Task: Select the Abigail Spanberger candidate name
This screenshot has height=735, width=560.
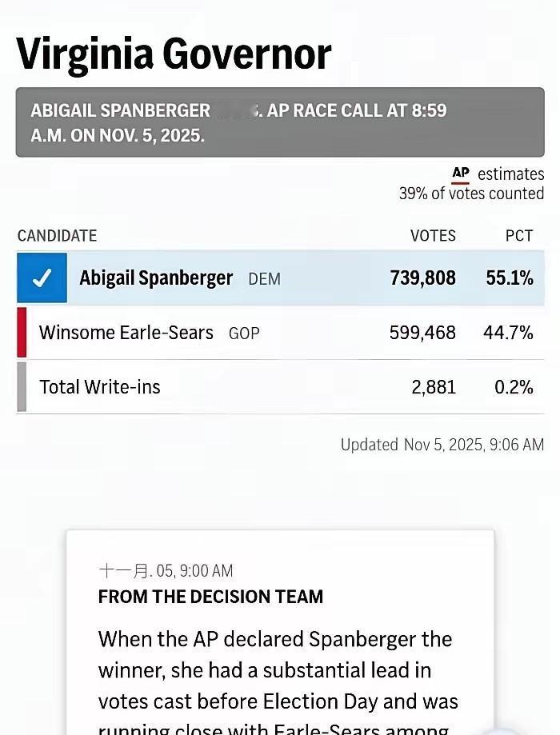Action: tap(156, 278)
